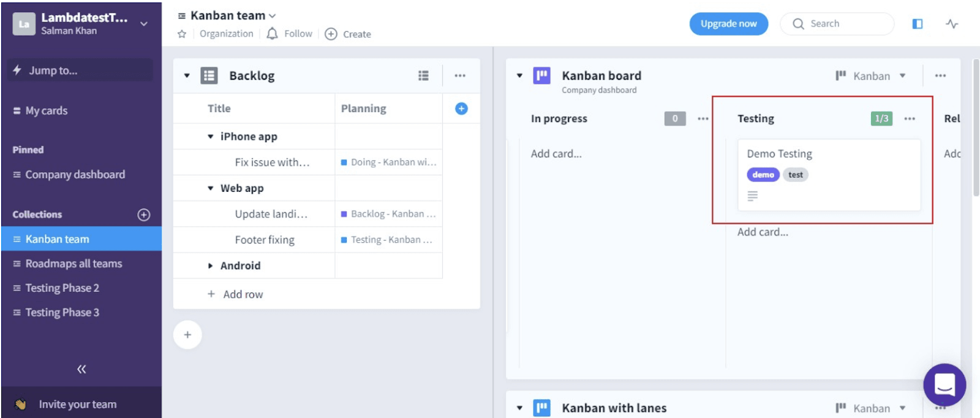This screenshot has height=418, width=980.
Task: Star the Kanban team collection
Action: tap(182, 34)
